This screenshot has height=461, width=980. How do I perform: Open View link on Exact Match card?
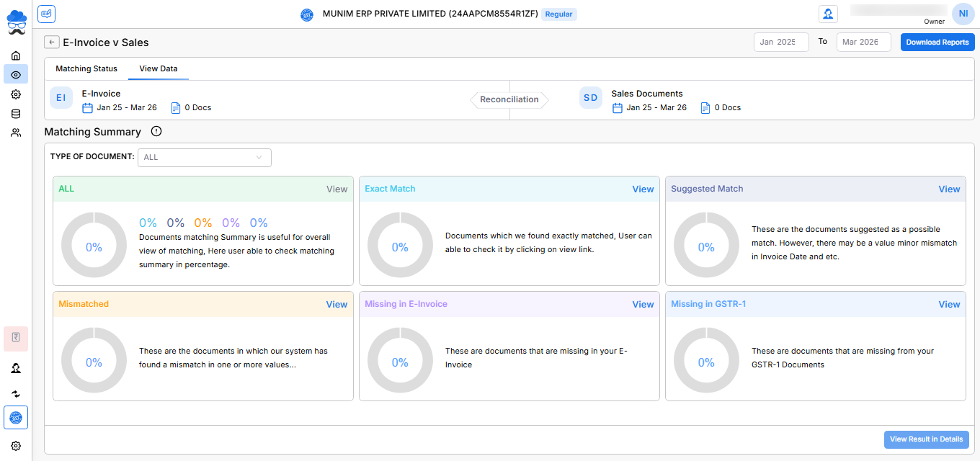pos(643,189)
